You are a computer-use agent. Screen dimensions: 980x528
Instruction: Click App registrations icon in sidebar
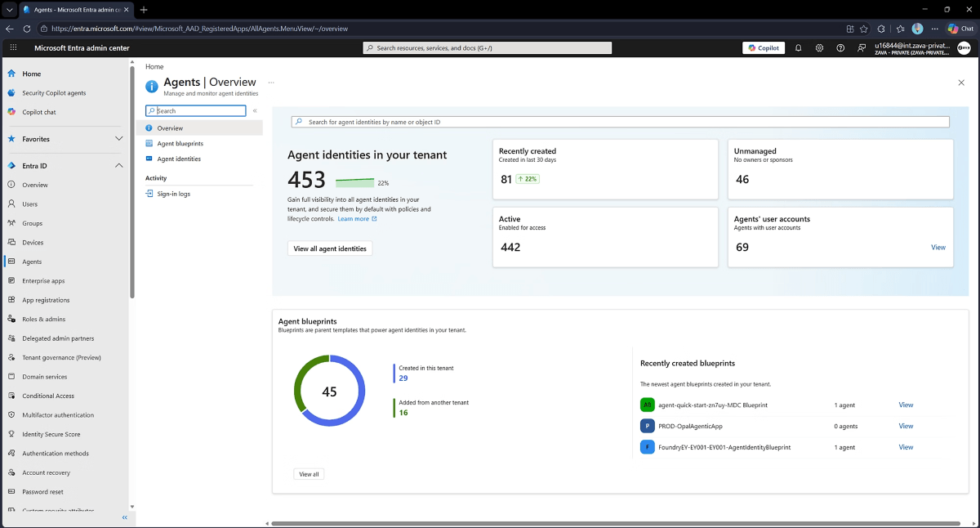click(11, 300)
